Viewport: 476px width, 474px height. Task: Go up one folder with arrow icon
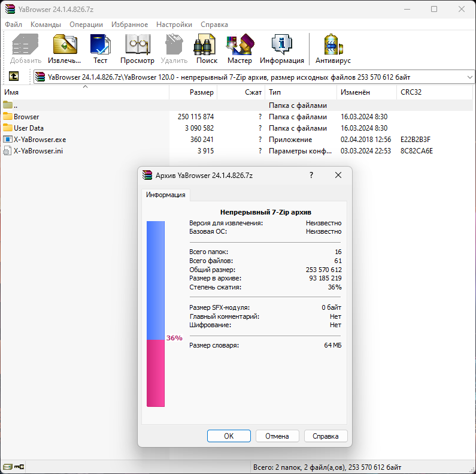click(14, 77)
